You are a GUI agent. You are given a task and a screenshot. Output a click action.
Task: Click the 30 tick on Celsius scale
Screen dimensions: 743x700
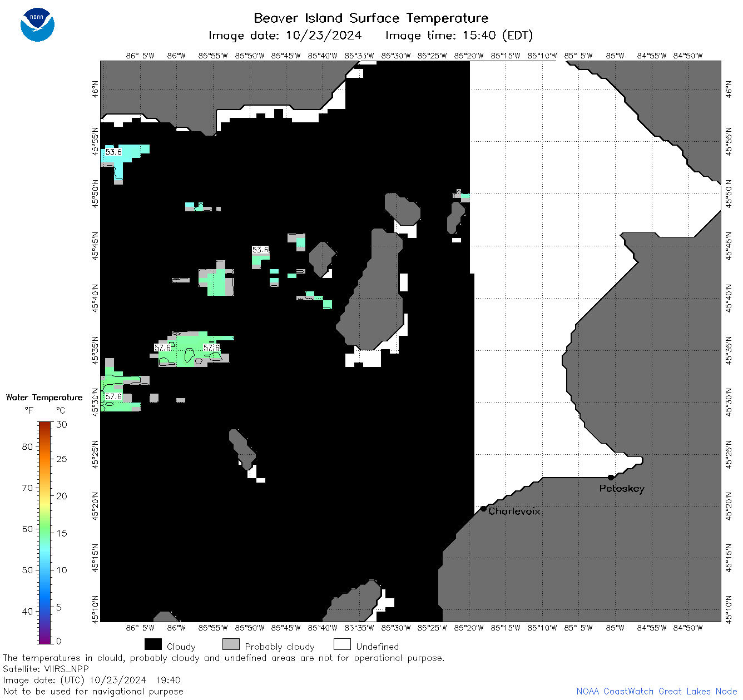pos(62,424)
